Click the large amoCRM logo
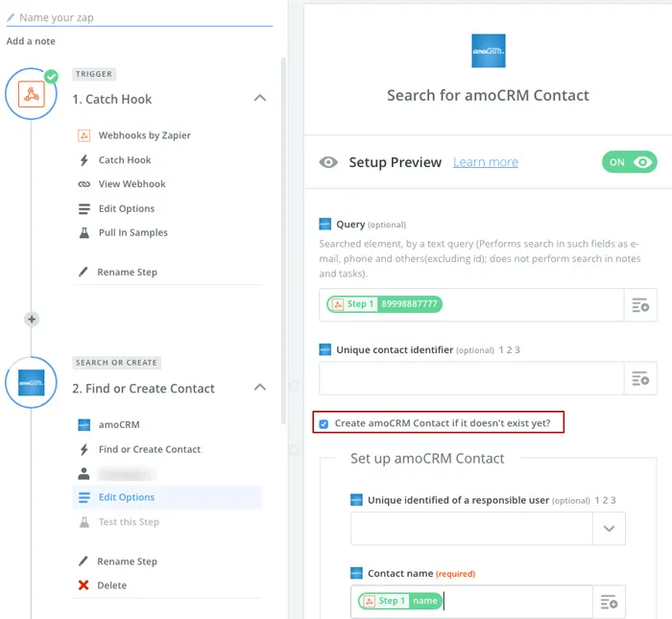672x619 pixels. 488,51
